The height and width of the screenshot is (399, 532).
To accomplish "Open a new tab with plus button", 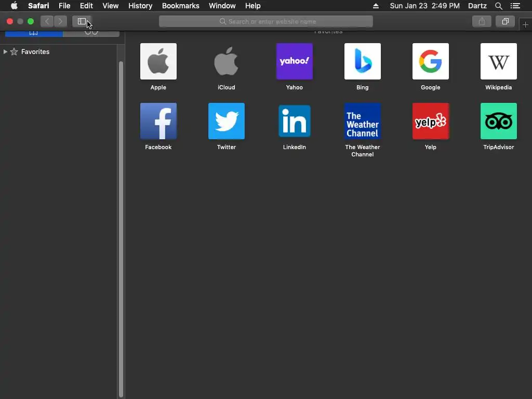I will (525, 25).
